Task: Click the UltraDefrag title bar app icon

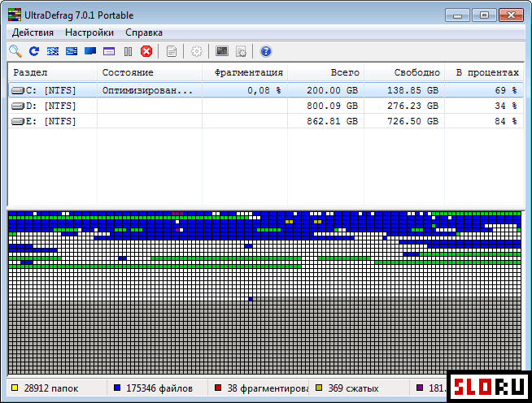Action: point(15,15)
